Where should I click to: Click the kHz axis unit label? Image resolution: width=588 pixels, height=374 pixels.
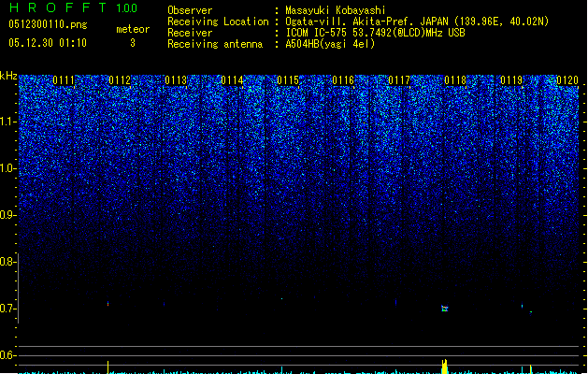click(8, 76)
